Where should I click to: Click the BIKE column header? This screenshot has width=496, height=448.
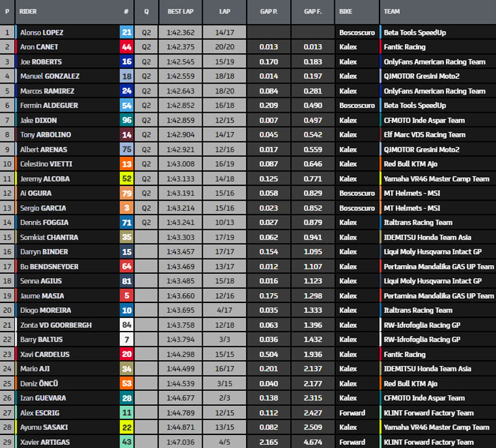point(346,11)
